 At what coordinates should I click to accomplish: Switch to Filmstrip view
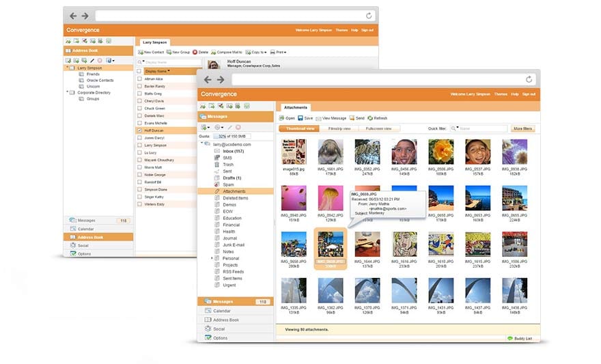click(x=339, y=129)
